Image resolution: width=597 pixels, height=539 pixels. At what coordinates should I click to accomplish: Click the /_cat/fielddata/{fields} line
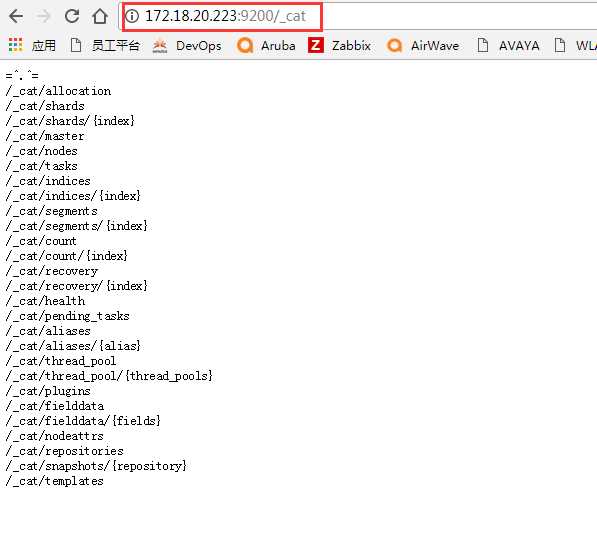(x=83, y=421)
